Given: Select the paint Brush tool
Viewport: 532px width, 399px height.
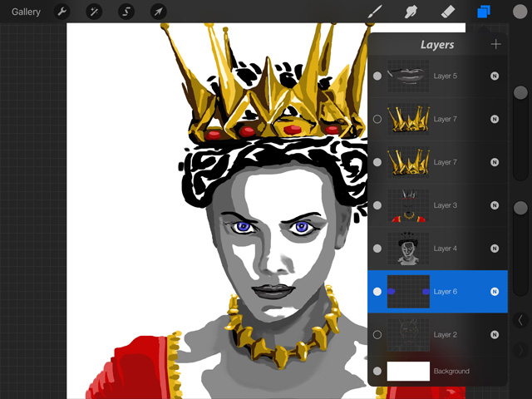Looking at the screenshot, I should tap(375, 12).
